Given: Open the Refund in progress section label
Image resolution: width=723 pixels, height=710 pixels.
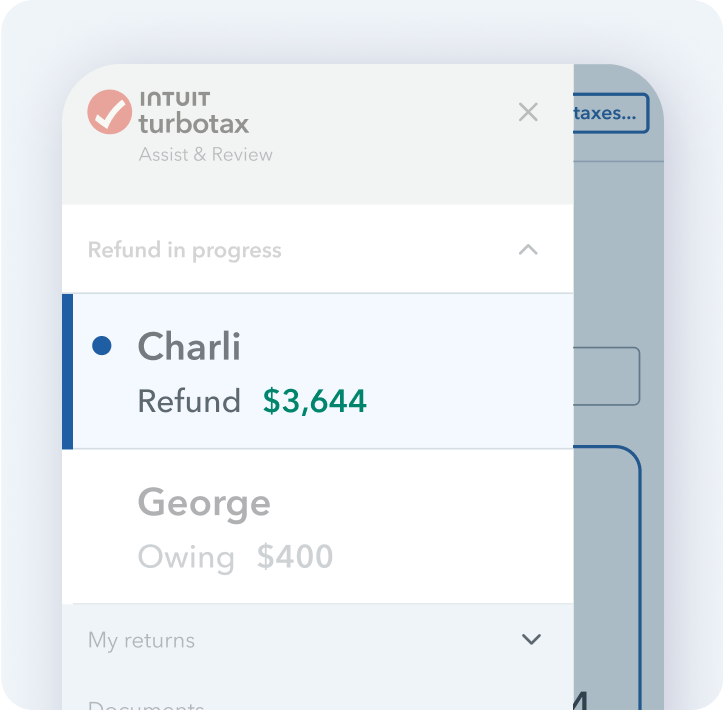Looking at the screenshot, I should [x=184, y=250].
